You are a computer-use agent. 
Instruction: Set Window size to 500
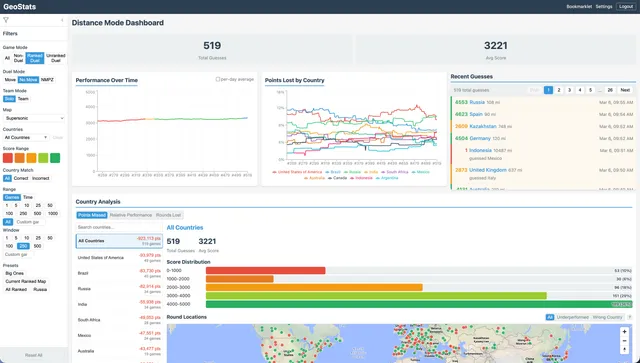37,246
